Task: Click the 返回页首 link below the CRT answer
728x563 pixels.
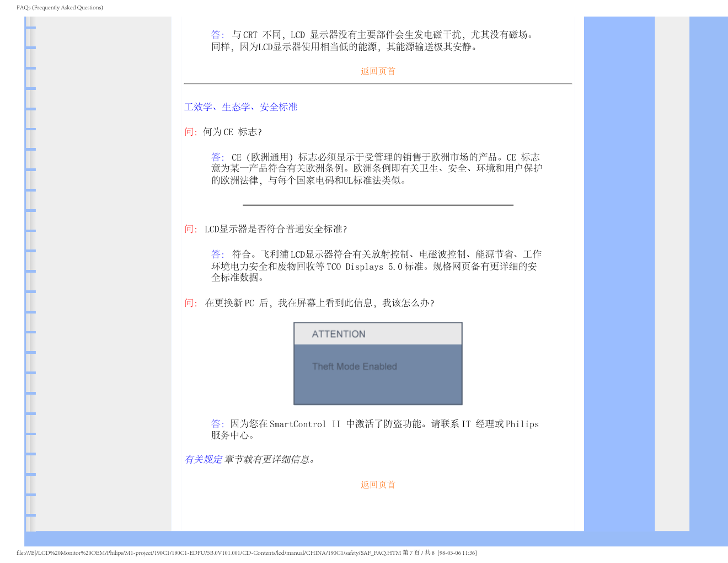Action: 378,71
